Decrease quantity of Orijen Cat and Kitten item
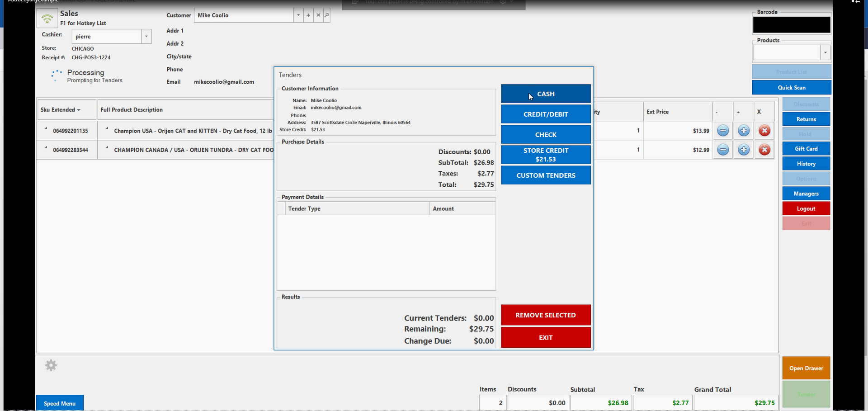 [x=723, y=131]
